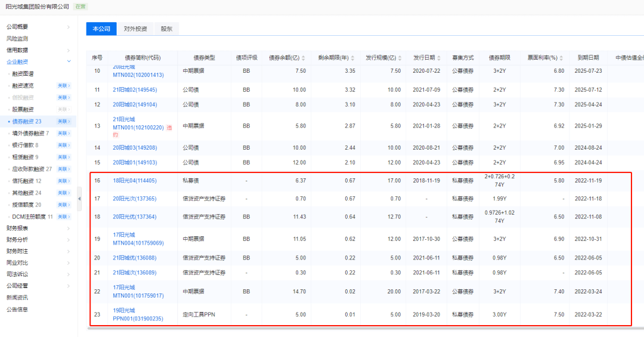Click 关联 button beside DCM注册额度

(x=64, y=217)
